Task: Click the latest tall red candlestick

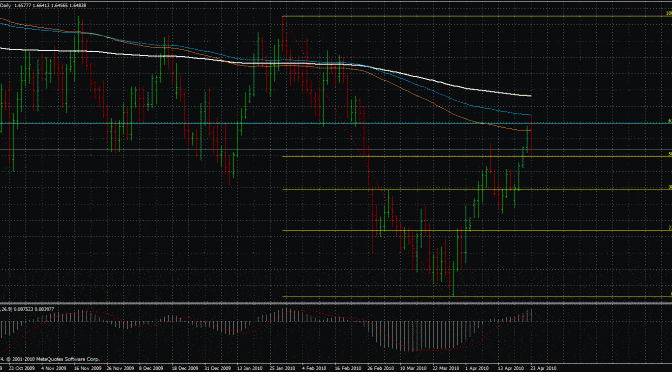Action: 531,135
